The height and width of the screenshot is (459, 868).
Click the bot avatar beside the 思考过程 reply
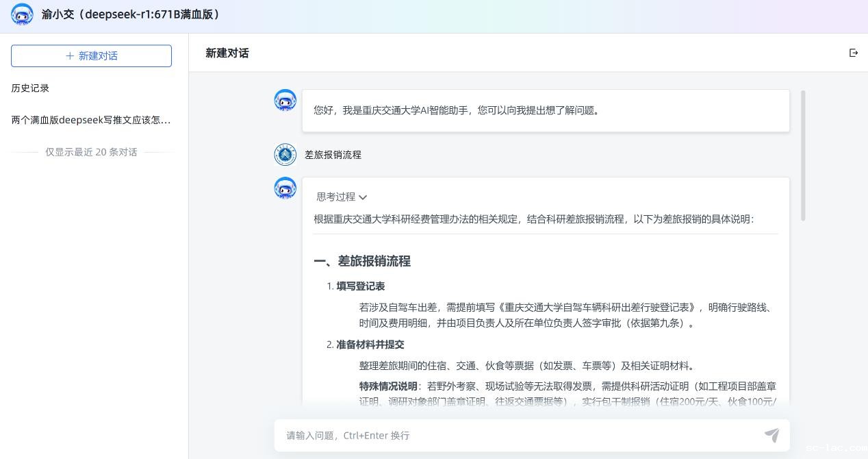(x=285, y=188)
